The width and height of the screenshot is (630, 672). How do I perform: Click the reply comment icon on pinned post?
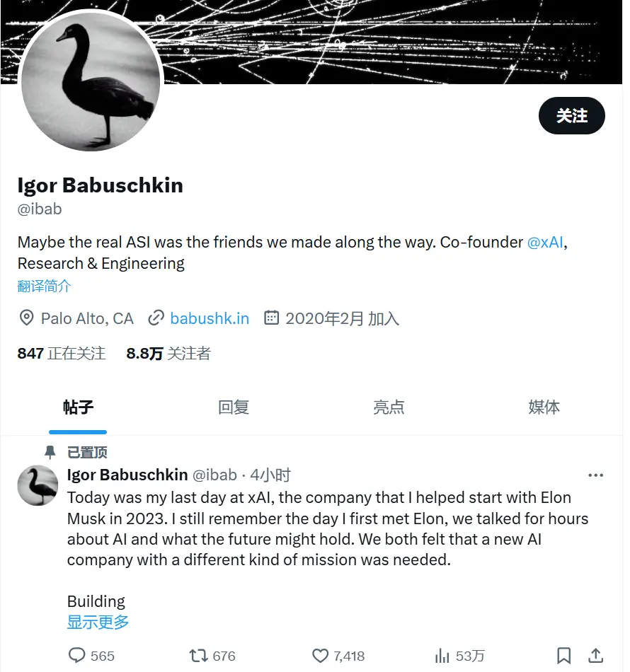point(77,656)
